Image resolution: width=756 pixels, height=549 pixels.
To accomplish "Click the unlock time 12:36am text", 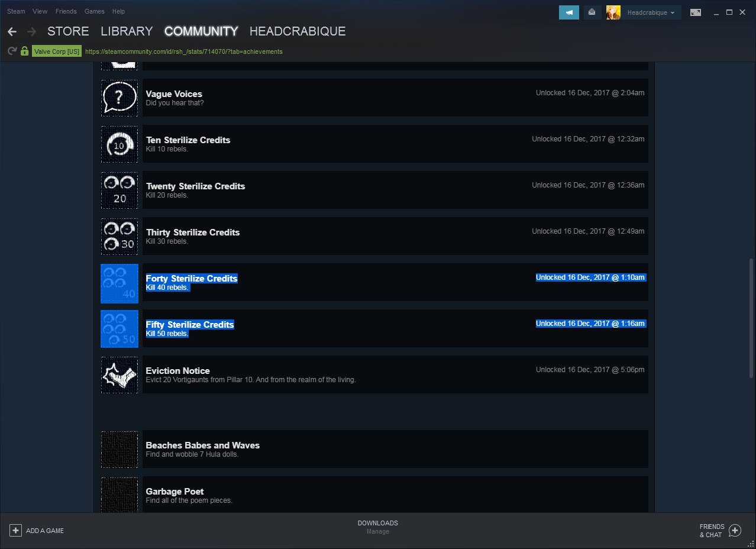I will pyautogui.click(x=588, y=185).
